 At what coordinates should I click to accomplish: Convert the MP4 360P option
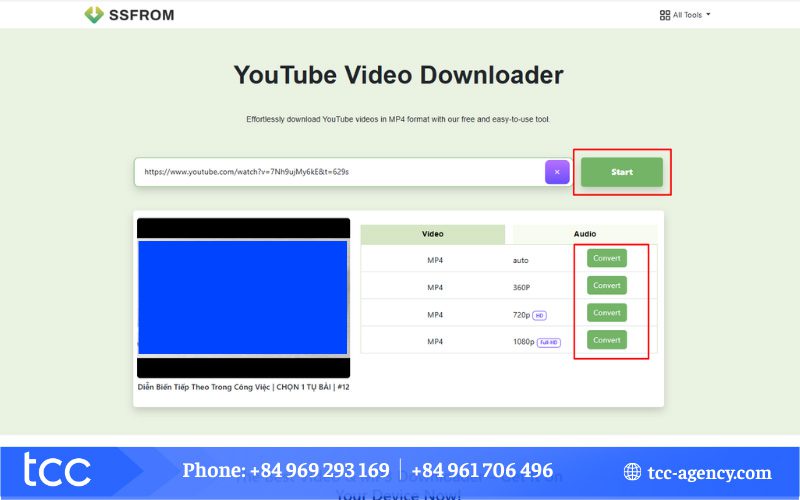point(607,285)
